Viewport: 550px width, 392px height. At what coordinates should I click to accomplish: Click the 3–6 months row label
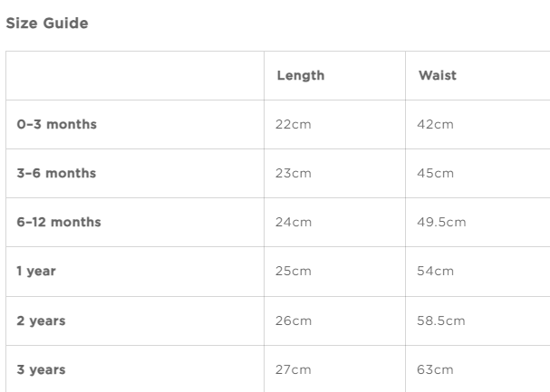(x=56, y=173)
